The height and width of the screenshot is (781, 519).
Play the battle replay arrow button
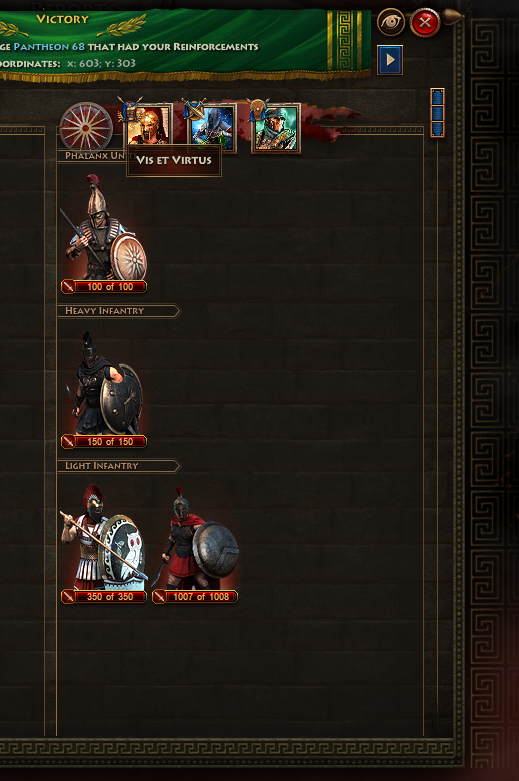tap(390, 60)
